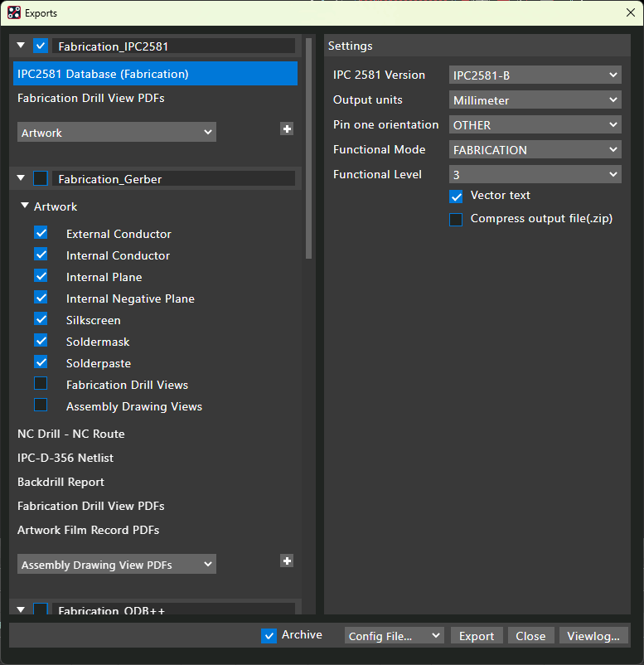The height and width of the screenshot is (665, 644).
Task: Uncheck the Vector text option
Action: [456, 197]
